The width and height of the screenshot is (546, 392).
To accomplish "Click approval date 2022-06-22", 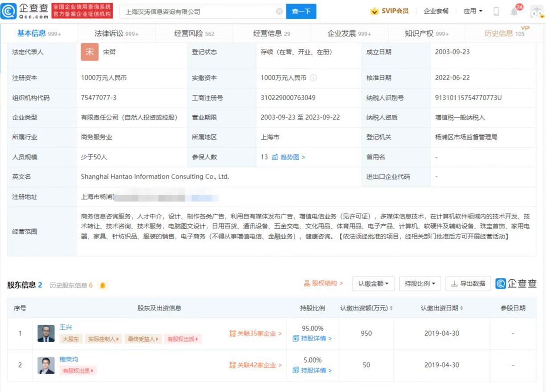I will click(x=452, y=78).
